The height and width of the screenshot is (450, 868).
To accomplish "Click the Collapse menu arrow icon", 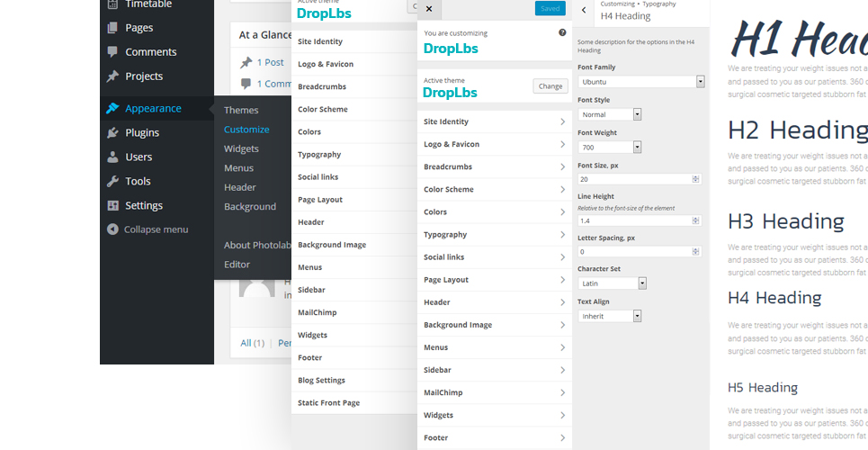I will tap(112, 229).
